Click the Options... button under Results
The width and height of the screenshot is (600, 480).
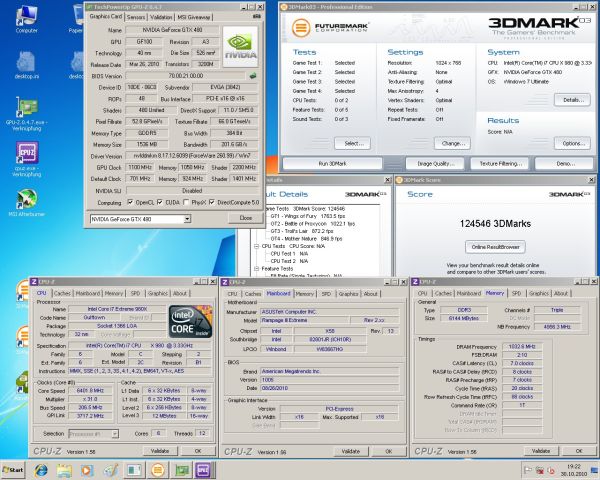pos(572,144)
